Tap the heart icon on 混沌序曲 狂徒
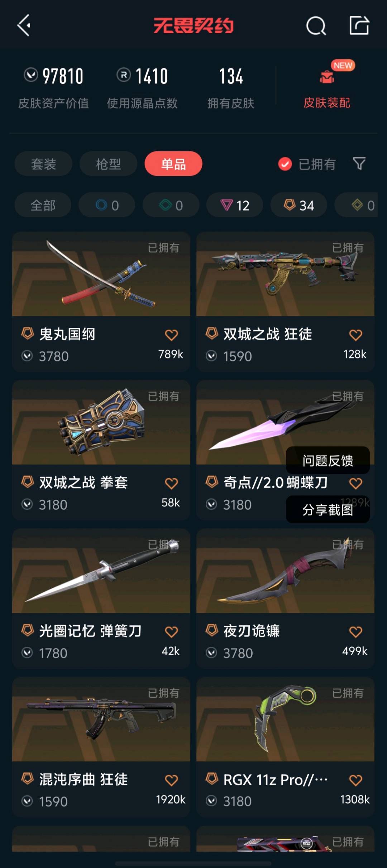This screenshot has width=387, height=868. pyautogui.click(x=171, y=780)
